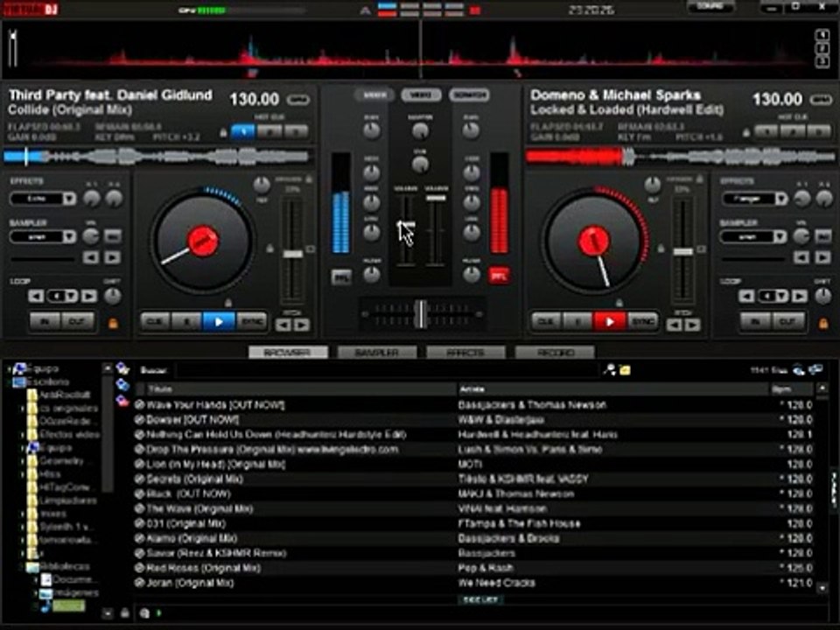Image resolution: width=840 pixels, height=630 pixels.
Task: Click SYNC on the right deck
Action: (641, 322)
